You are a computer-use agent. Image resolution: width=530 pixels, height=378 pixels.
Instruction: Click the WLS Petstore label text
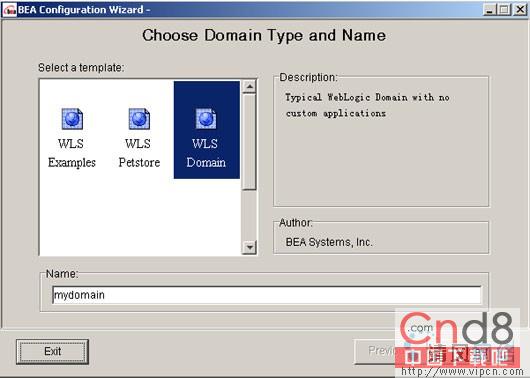click(x=139, y=153)
